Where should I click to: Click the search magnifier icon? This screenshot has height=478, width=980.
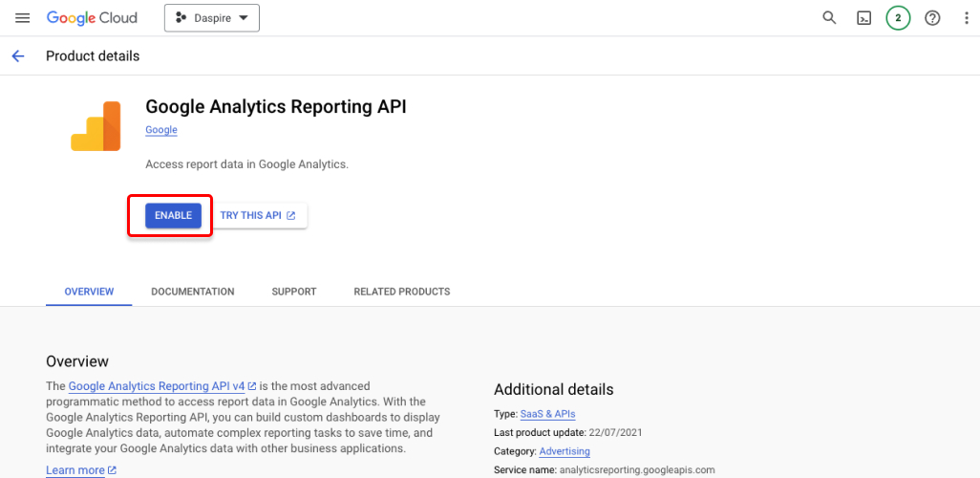point(829,18)
